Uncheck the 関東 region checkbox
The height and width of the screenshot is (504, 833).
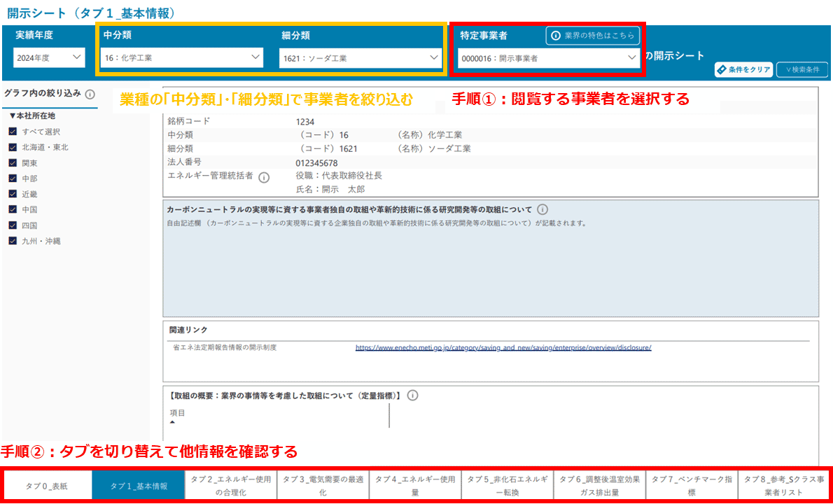click(x=13, y=163)
